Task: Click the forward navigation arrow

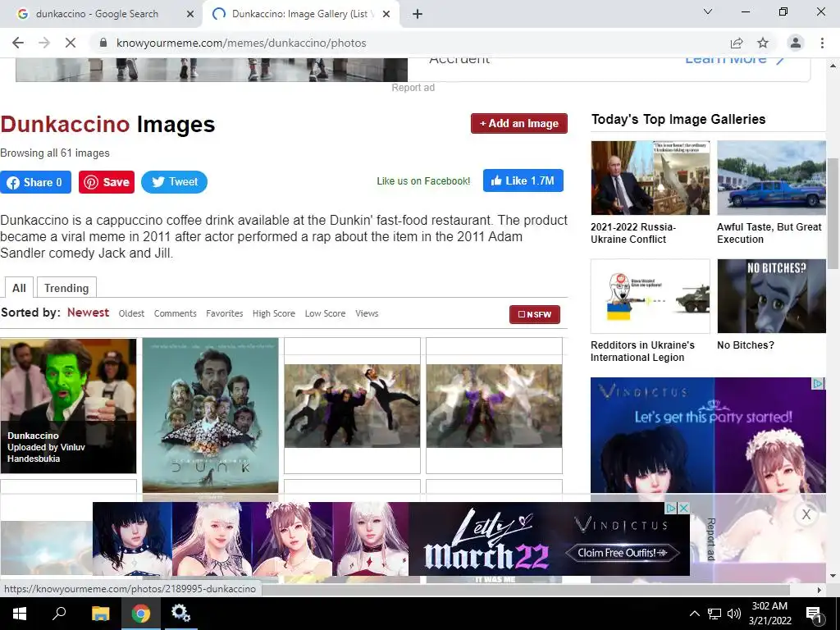Action: (x=44, y=43)
